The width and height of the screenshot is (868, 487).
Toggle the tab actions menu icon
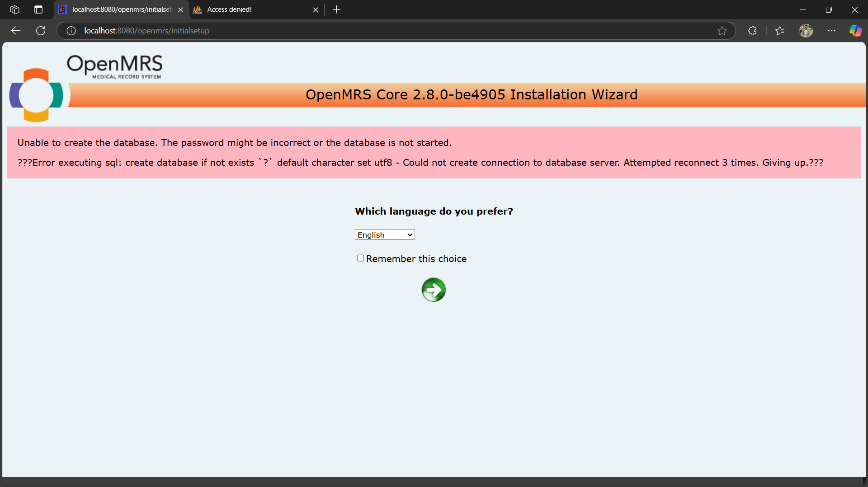[x=38, y=9]
